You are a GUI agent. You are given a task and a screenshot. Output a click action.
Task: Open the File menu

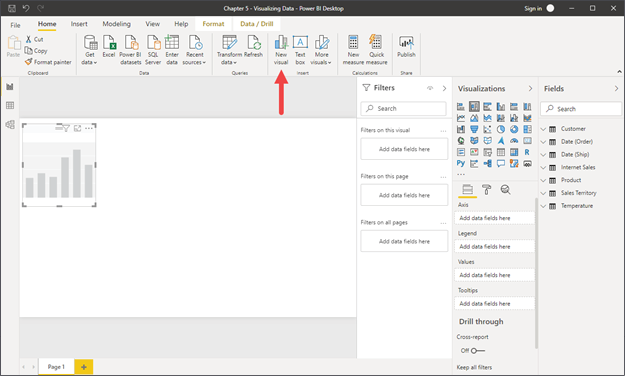15,25
